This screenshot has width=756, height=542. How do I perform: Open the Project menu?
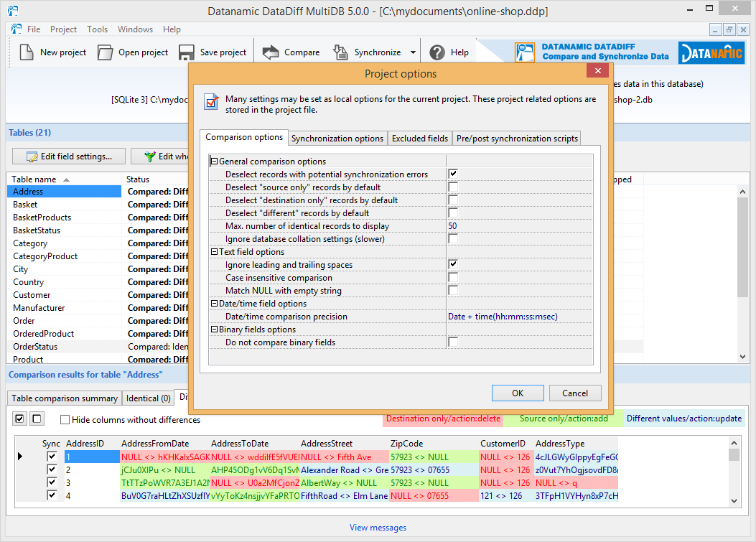coord(63,29)
